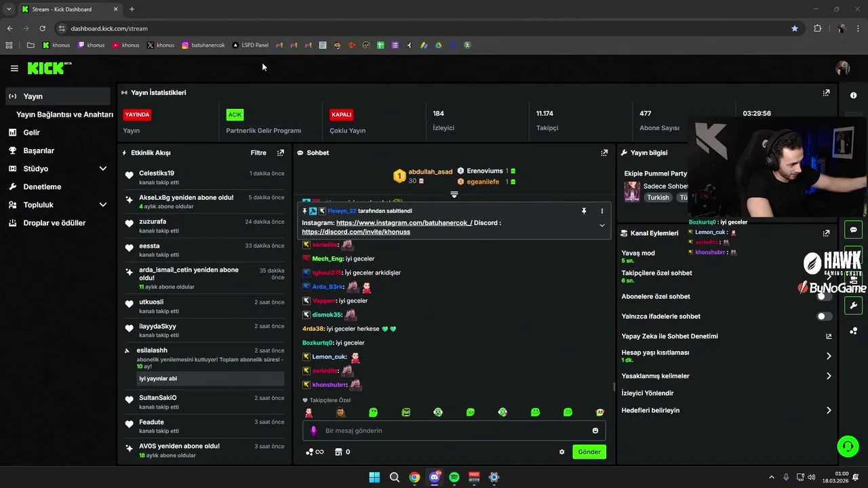Pop out the Sohbet chat panel
Screen dimensions: 868x488
[x=604, y=153]
